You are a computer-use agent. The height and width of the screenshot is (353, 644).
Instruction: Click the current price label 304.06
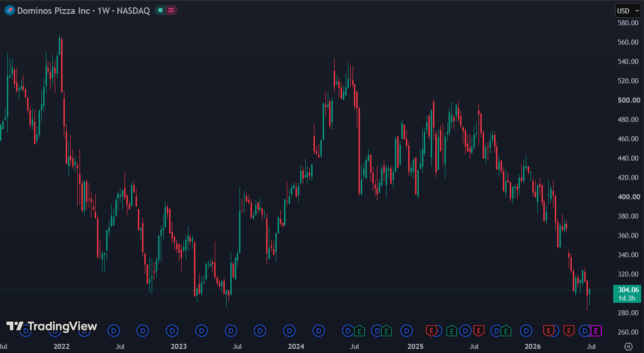pos(627,289)
